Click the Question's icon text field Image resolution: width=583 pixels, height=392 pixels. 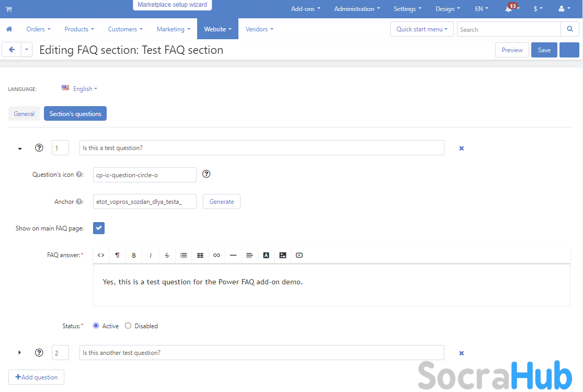coord(144,175)
